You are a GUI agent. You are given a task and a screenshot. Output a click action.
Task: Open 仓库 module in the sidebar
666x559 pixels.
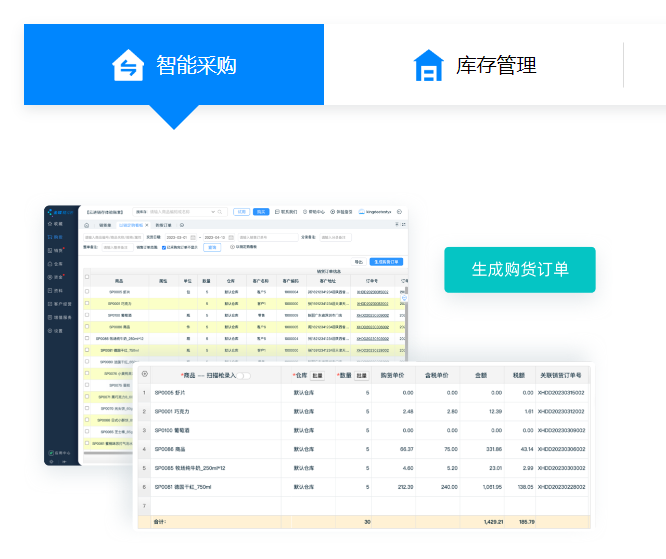coord(56,264)
